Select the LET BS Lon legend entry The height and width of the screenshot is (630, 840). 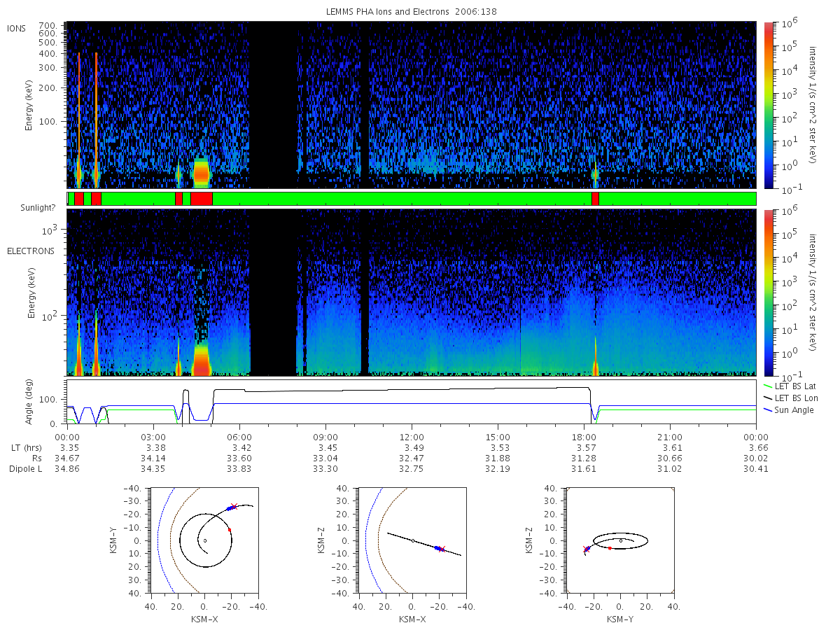[x=790, y=398]
